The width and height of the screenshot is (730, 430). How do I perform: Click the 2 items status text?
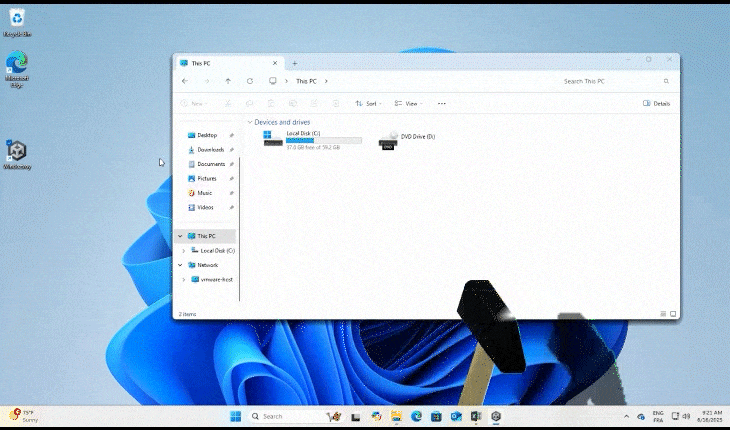(x=187, y=314)
